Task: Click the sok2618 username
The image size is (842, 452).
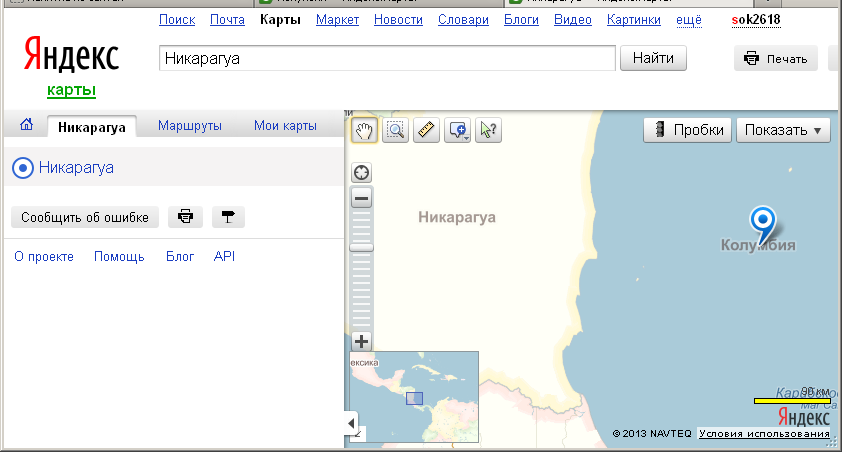Action: click(756, 20)
